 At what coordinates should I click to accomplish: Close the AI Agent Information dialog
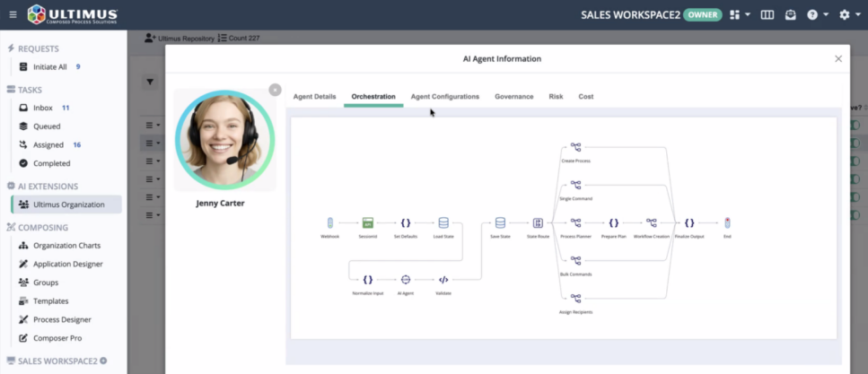tap(838, 58)
